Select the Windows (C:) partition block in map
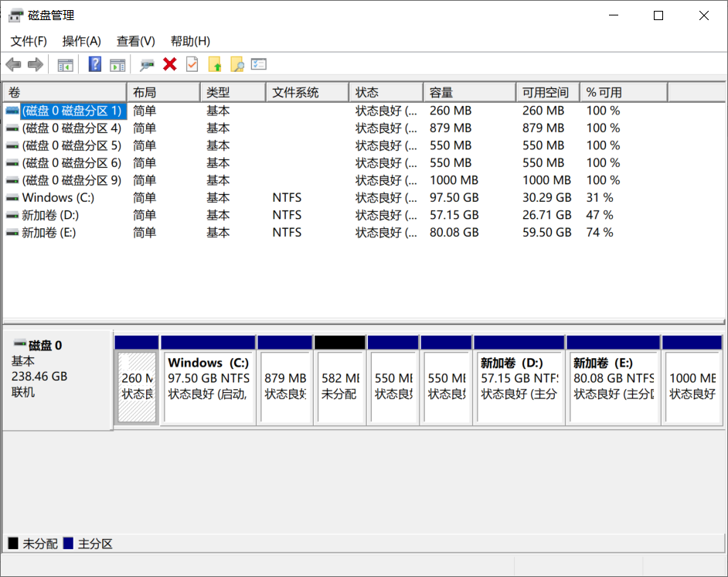 [208, 380]
